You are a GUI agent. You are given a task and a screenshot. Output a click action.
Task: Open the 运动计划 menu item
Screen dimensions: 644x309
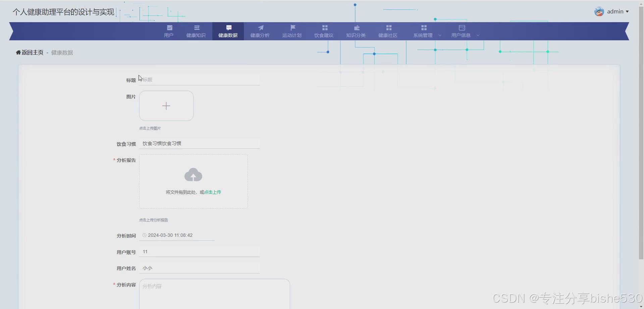tap(292, 31)
